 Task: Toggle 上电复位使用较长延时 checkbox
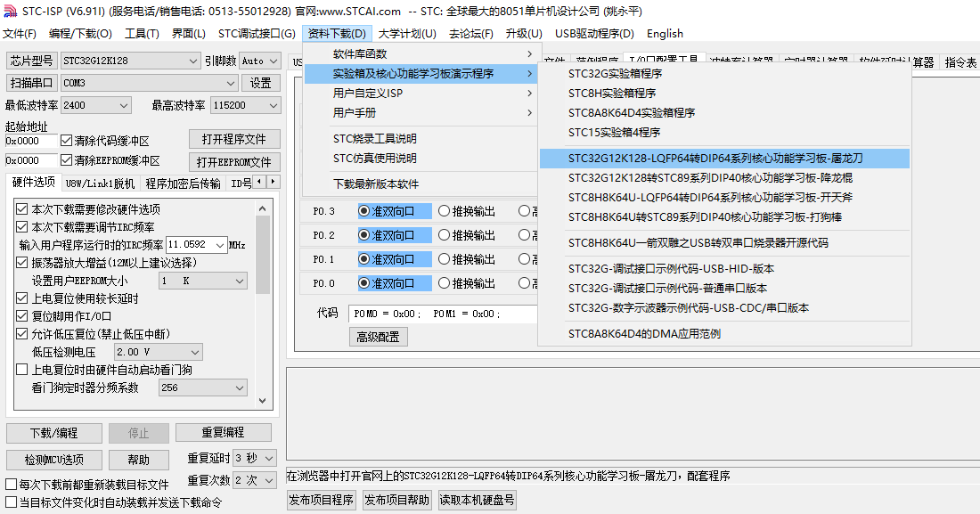click(22, 298)
